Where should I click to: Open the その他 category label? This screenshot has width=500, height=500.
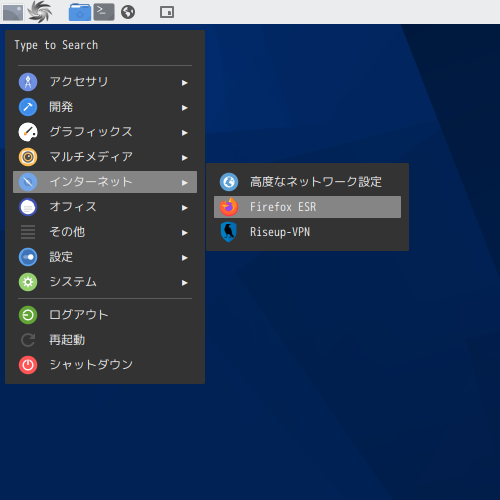point(67,232)
